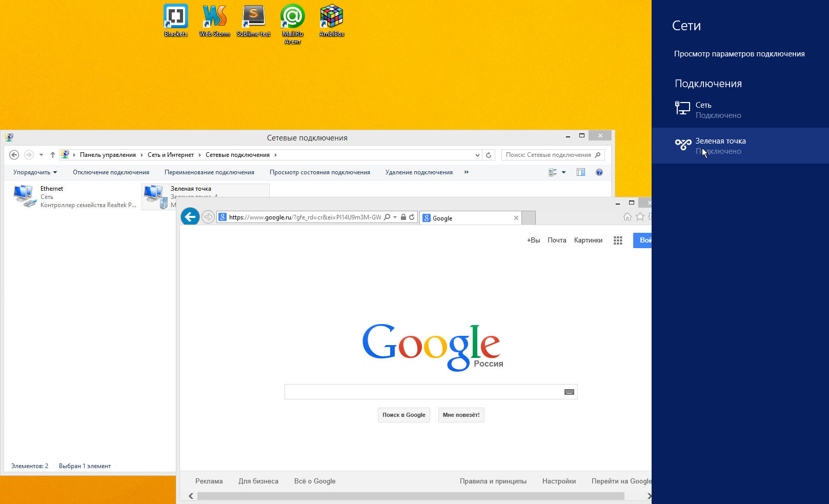
Task: Open the Brackets desktop shortcut
Action: pos(176,21)
